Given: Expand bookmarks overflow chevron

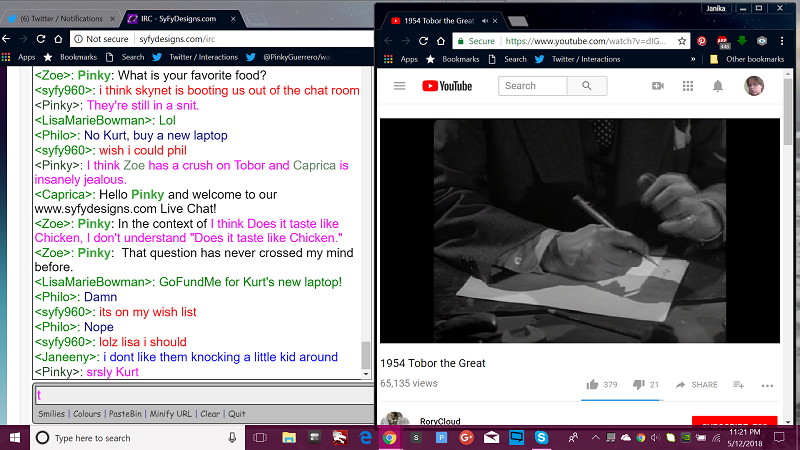Looking at the screenshot, I should (693, 59).
